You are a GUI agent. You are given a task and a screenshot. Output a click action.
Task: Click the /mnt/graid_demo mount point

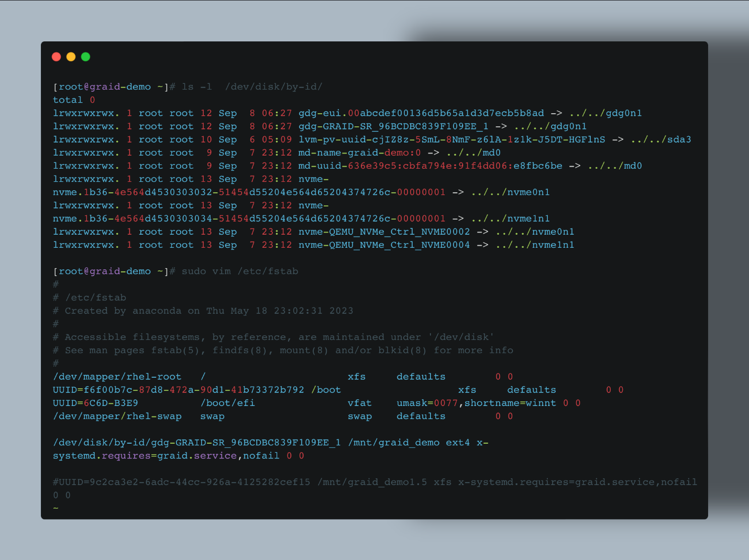(393, 443)
